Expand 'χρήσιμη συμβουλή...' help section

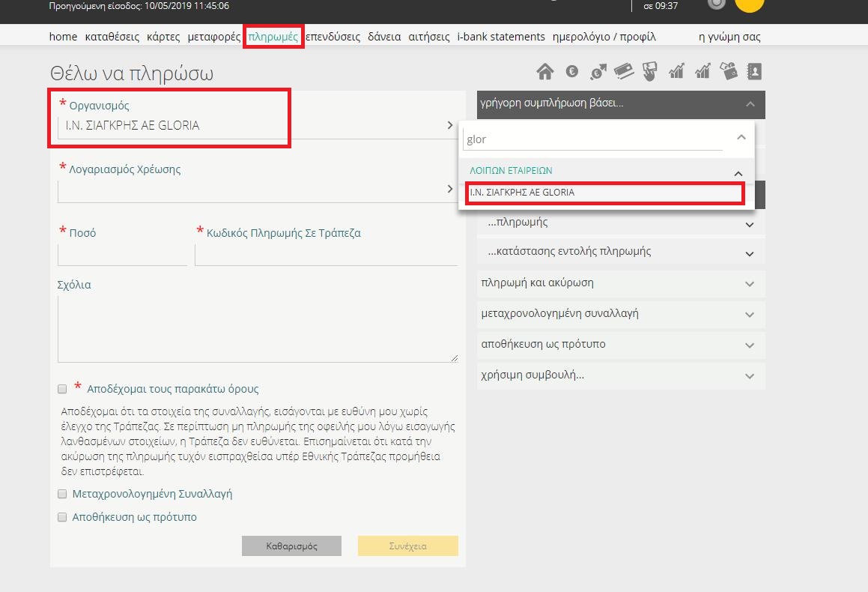(621, 375)
